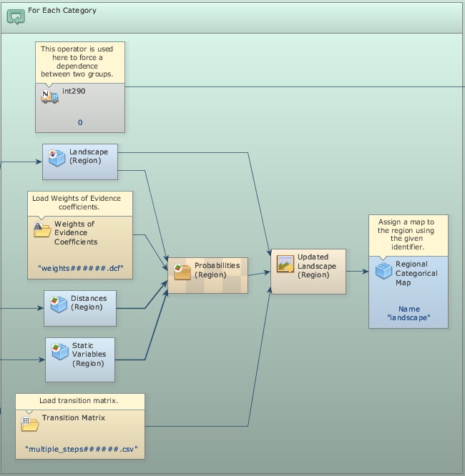Select the Probabilities (Region) functor icon

pyautogui.click(x=182, y=271)
